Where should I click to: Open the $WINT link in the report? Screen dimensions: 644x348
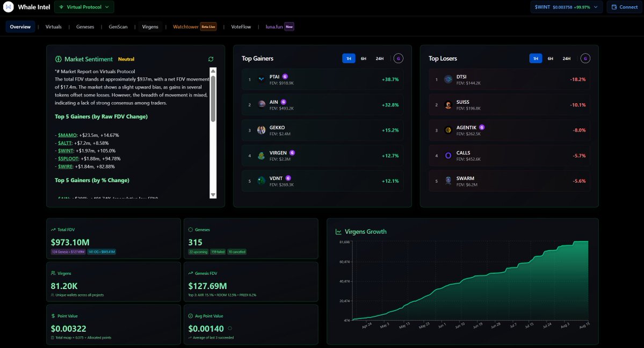click(x=66, y=151)
